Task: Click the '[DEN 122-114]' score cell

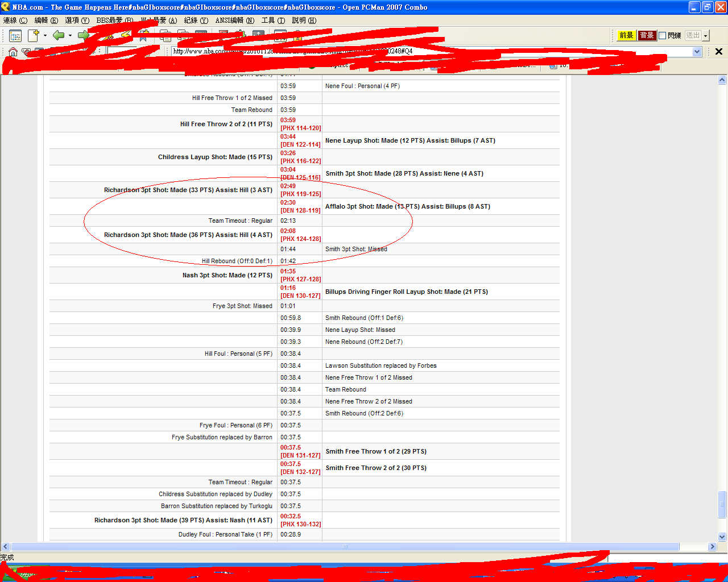Action: tap(300, 145)
